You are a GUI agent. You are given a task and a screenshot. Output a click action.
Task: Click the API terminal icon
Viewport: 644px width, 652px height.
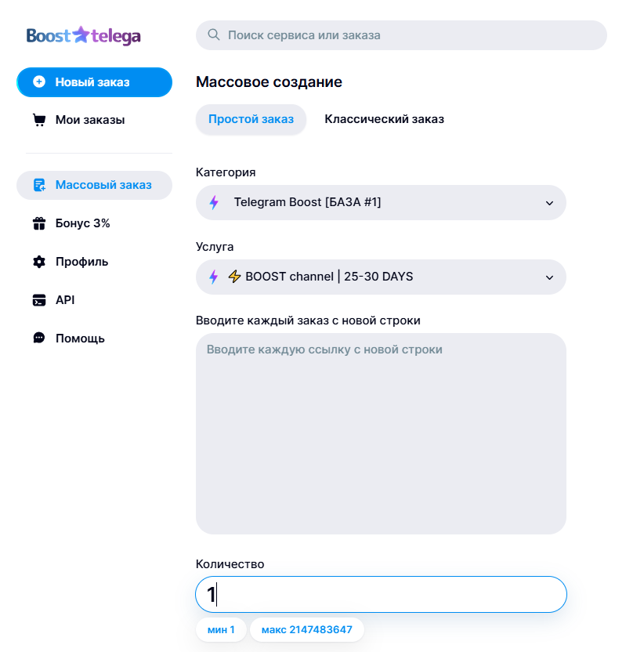click(x=39, y=300)
